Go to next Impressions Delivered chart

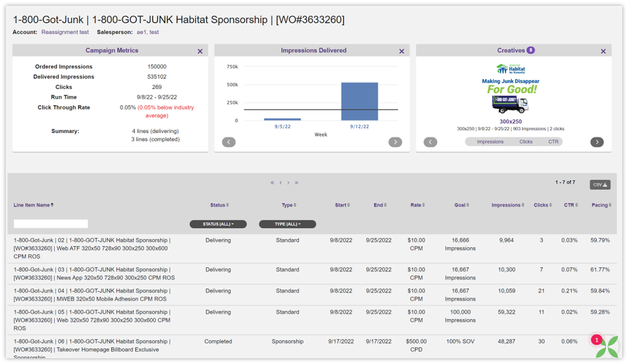coord(395,142)
